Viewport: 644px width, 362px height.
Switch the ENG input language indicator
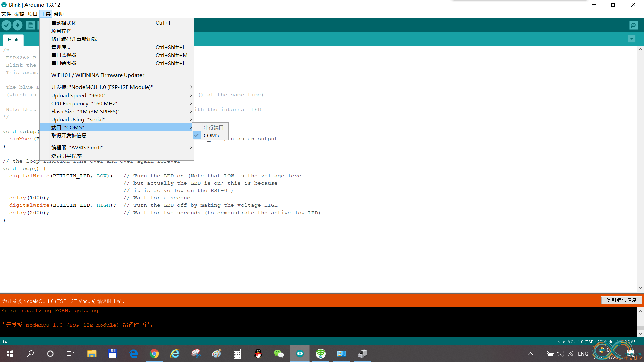pos(583,354)
